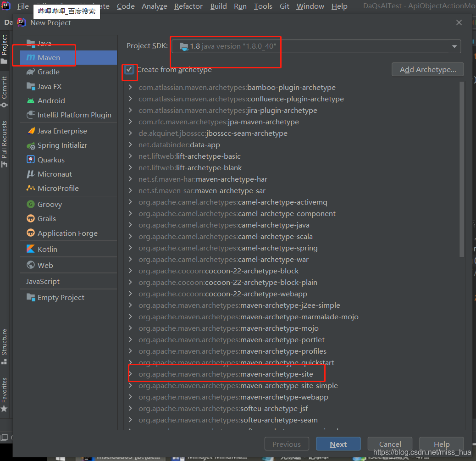This screenshot has height=461, width=476.
Task: Pick the Quarkus project icon
Action: [x=31, y=160]
